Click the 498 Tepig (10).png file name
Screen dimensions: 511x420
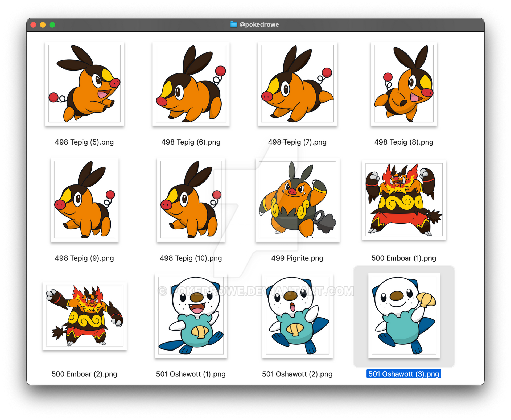tap(191, 258)
